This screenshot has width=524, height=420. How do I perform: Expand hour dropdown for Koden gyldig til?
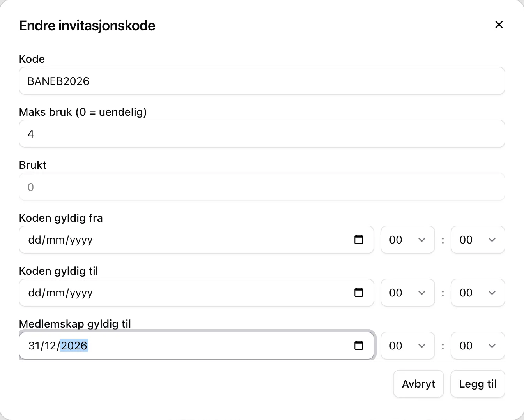pyautogui.click(x=407, y=293)
